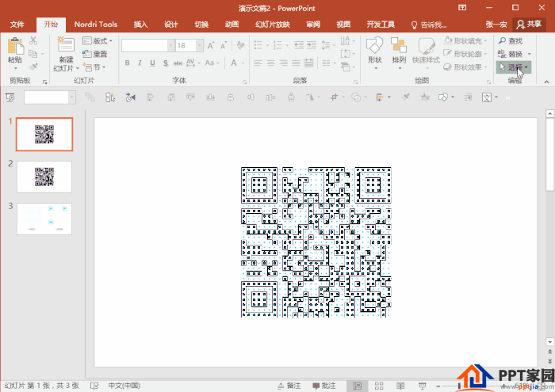Expand the Layout (版式) dropdown
Image resolution: width=555 pixels, height=392 pixels.
click(103, 40)
